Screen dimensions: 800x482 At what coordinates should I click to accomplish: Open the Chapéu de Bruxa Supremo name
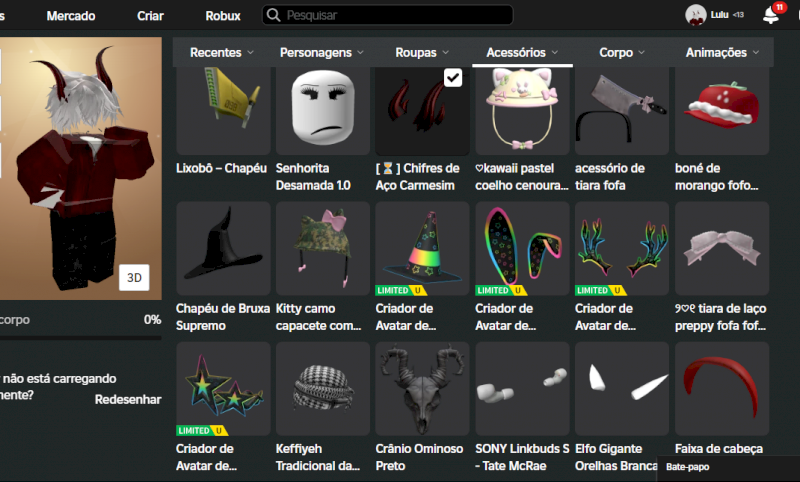(223, 317)
